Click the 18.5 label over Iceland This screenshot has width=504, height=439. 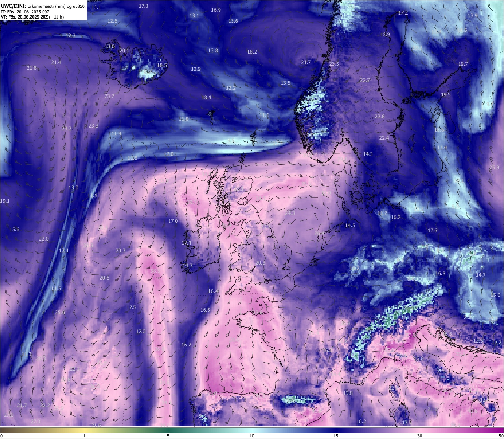162,65
